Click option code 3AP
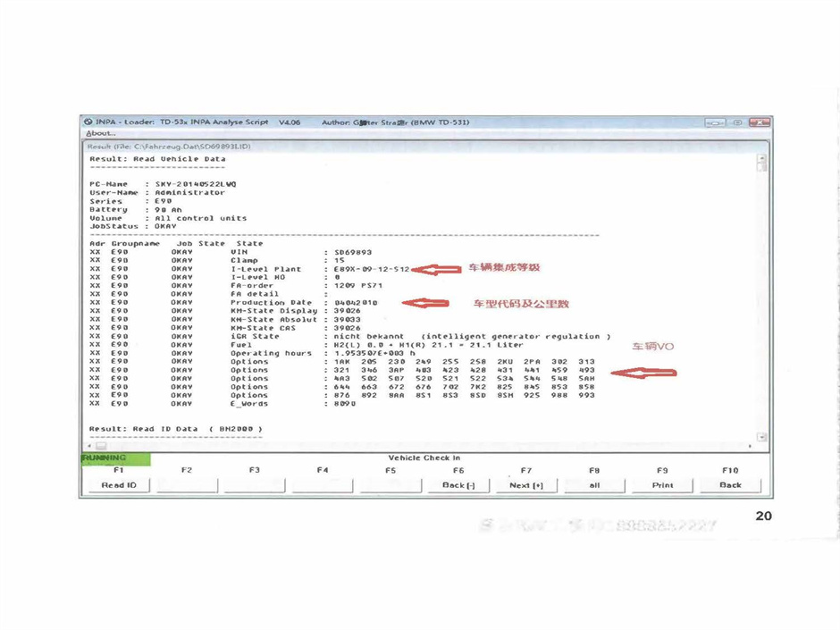This screenshot has width=840, height=630. 397,370
